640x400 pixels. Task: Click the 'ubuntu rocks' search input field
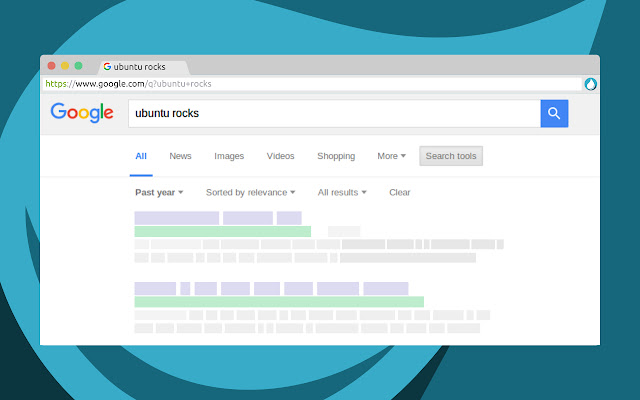[334, 113]
